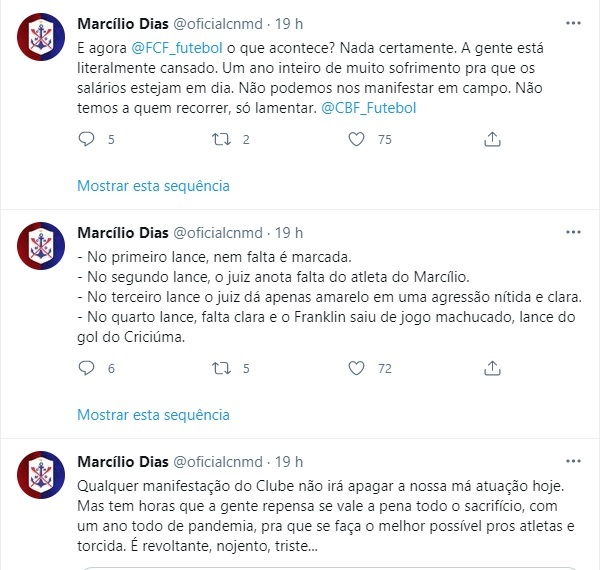Reply to the tweet listing the four lances
604x570 pixels.
pos(86,368)
